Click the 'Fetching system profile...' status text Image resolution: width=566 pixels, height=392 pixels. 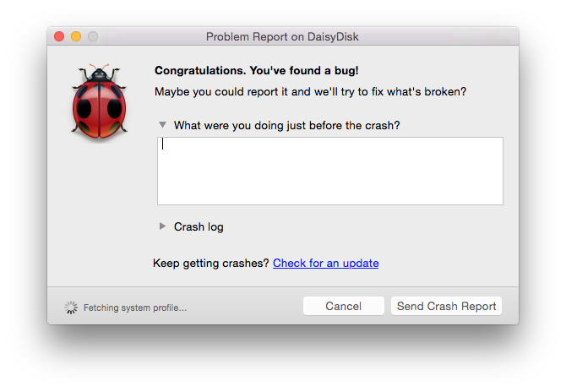135,308
